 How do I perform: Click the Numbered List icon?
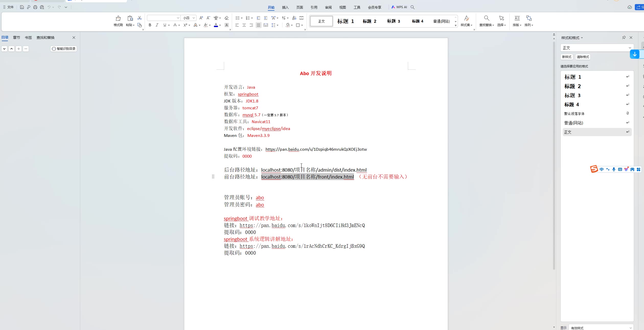point(248,18)
